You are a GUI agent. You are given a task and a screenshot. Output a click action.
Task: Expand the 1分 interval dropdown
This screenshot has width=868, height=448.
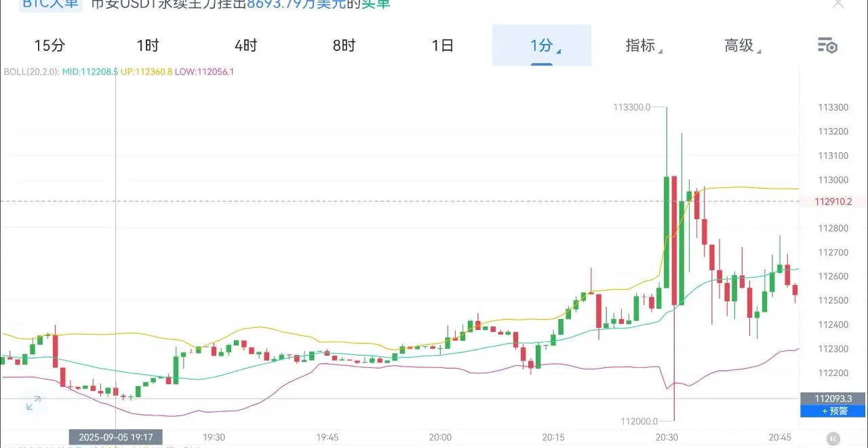click(542, 45)
